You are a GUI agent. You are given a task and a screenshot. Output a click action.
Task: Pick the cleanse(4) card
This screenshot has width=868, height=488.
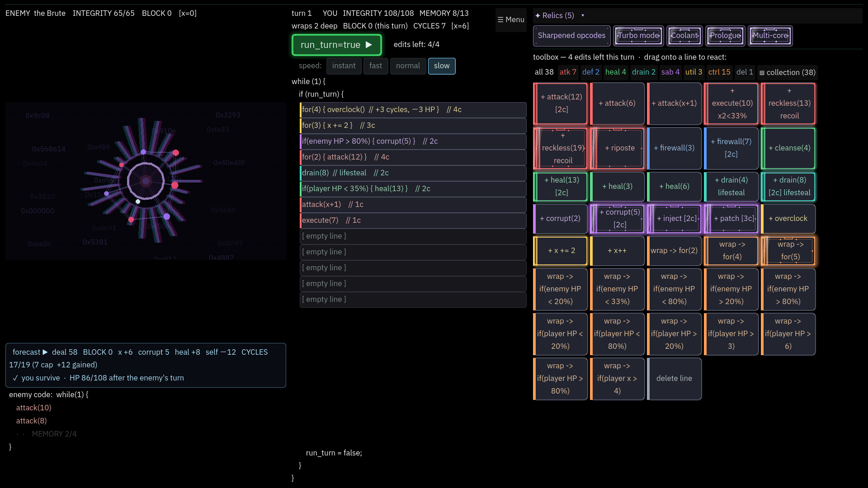[788, 148]
